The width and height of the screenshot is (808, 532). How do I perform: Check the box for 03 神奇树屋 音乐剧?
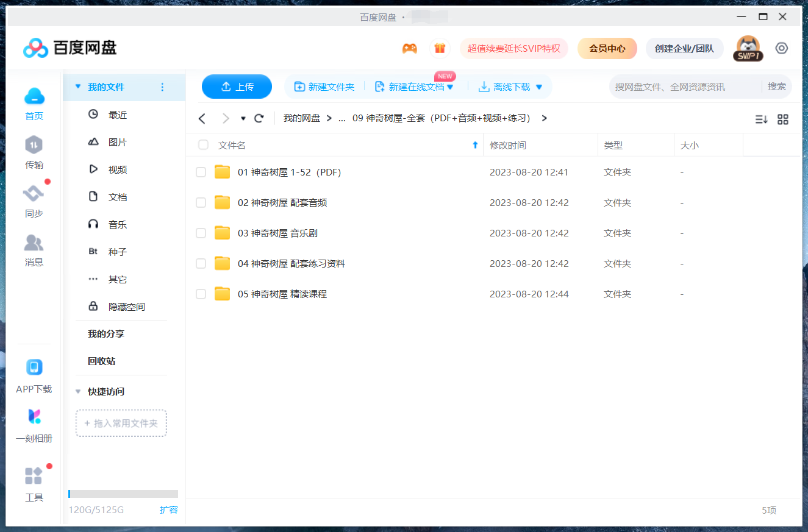coord(201,233)
